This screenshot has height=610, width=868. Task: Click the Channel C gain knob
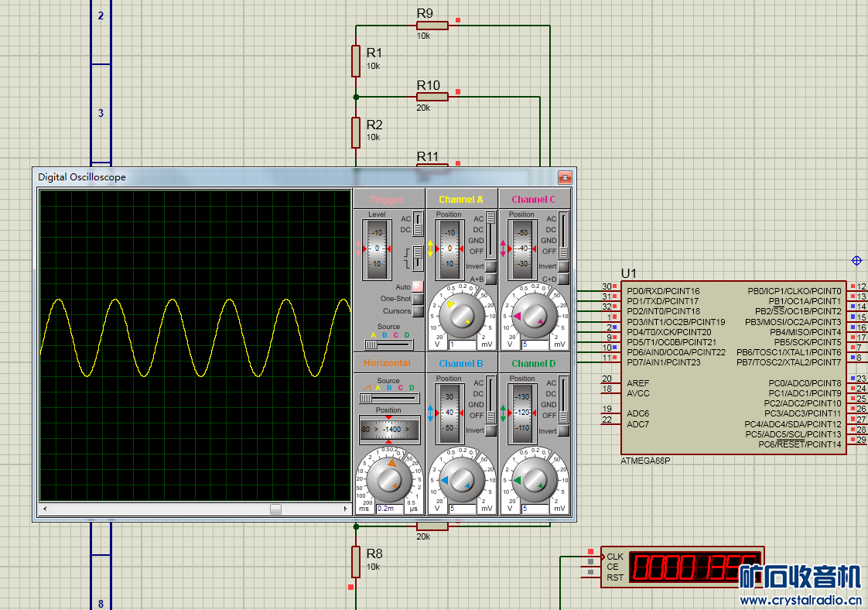click(x=534, y=314)
